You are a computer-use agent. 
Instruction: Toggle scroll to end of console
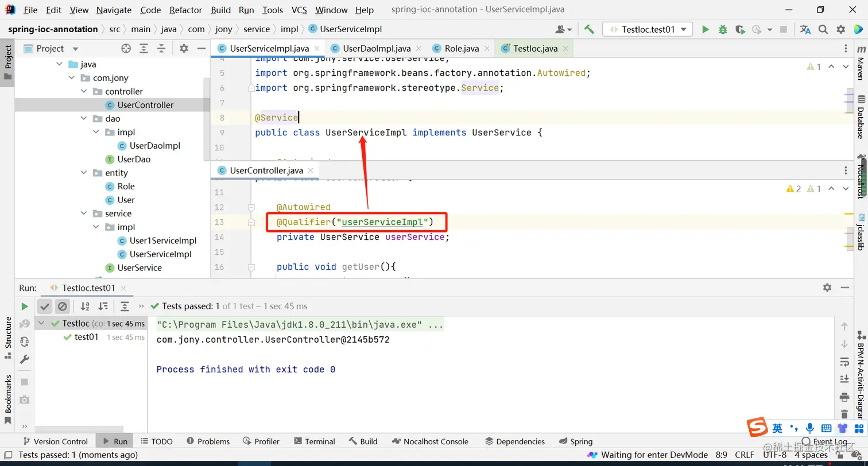click(x=844, y=379)
